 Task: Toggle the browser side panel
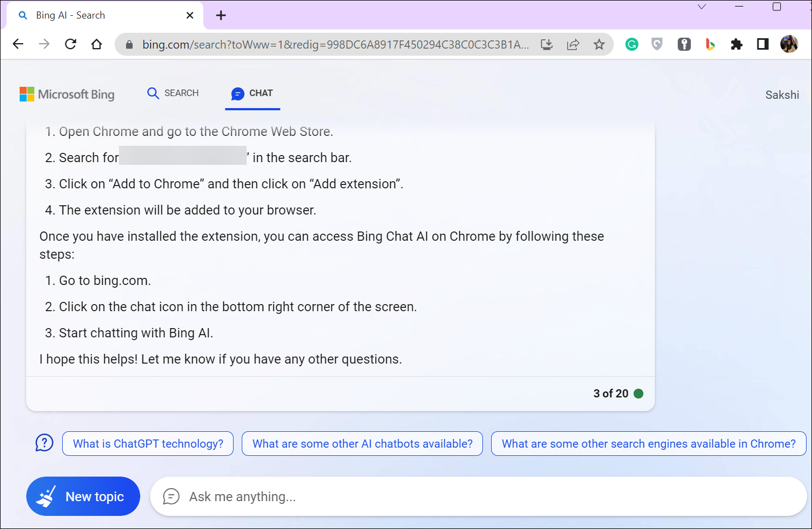pos(763,45)
